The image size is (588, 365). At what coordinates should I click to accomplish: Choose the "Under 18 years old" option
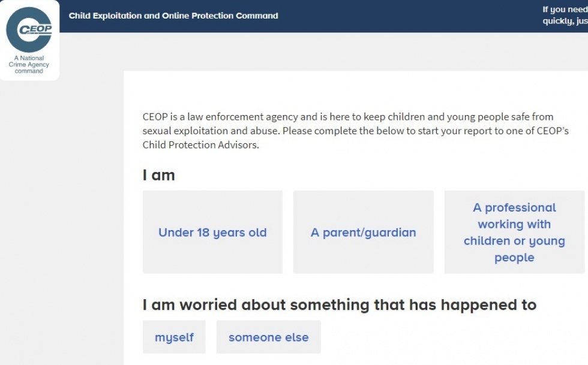click(212, 231)
